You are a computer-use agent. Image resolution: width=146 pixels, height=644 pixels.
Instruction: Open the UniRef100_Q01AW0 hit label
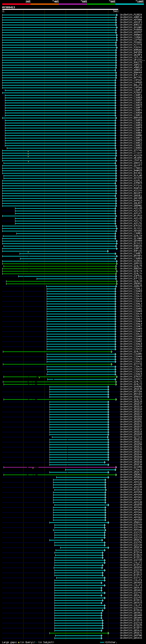[x=131, y=27]
